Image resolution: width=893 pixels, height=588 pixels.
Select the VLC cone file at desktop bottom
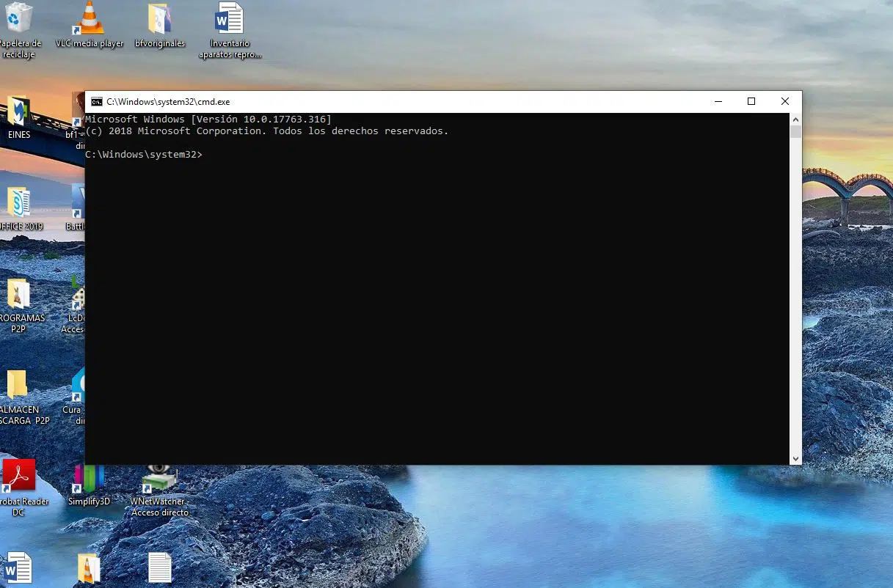point(89,568)
